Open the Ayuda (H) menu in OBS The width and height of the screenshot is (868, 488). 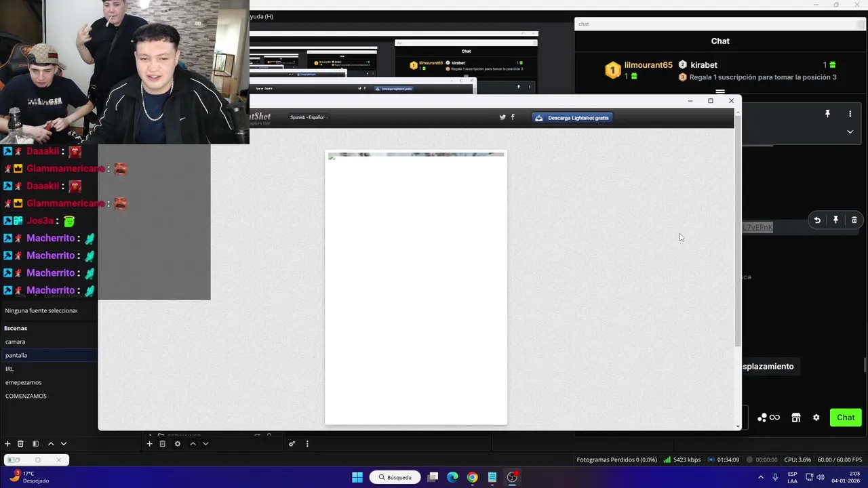pyautogui.click(x=261, y=16)
